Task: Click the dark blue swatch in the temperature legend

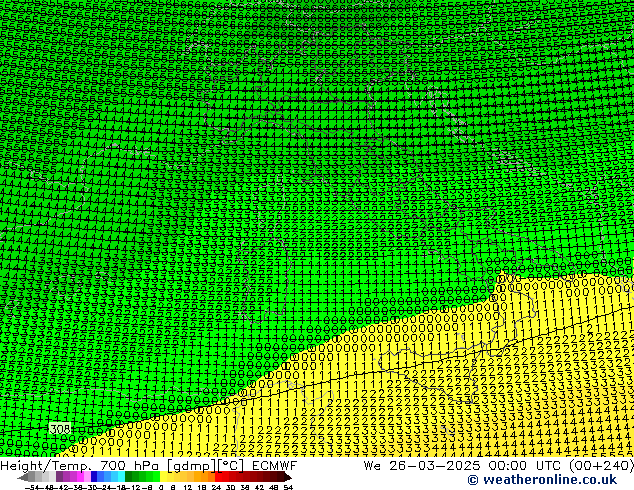Action: pos(94,477)
